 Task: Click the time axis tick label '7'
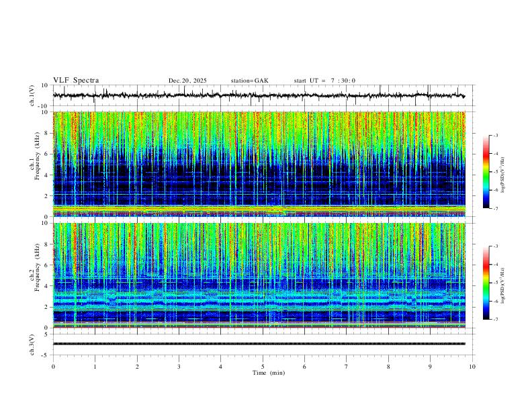[347, 367]
